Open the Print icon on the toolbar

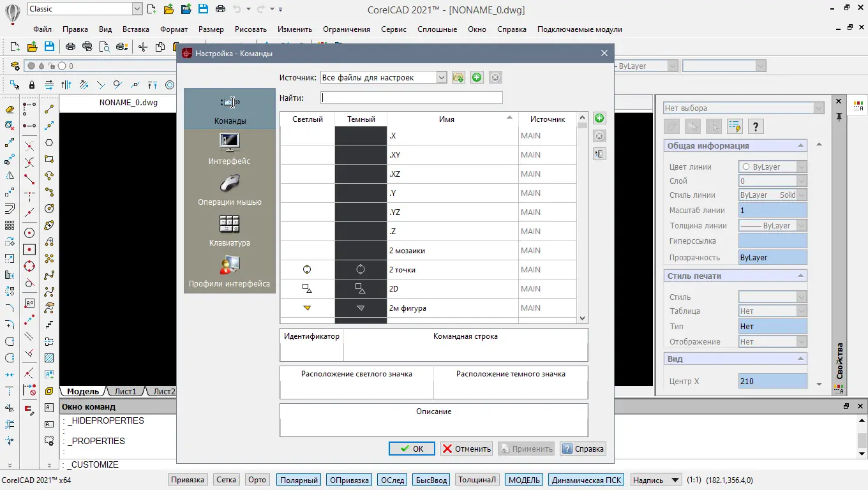click(220, 8)
